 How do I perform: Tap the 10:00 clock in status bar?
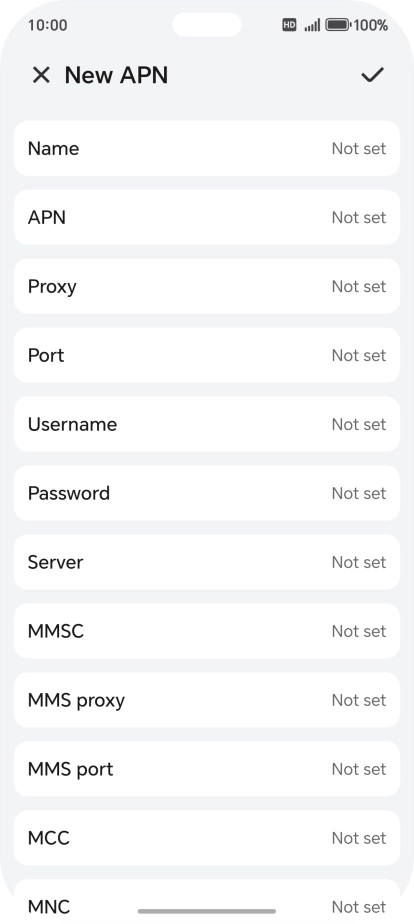[47, 25]
